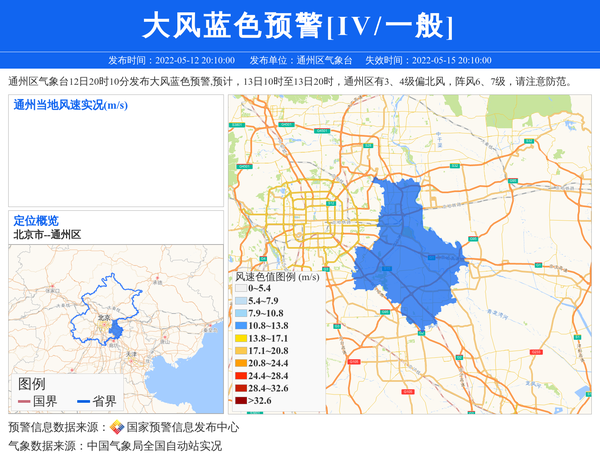Select the 5.4~7.9 wind speed color swatch
Screen dimensions: 600x471
click(241, 301)
